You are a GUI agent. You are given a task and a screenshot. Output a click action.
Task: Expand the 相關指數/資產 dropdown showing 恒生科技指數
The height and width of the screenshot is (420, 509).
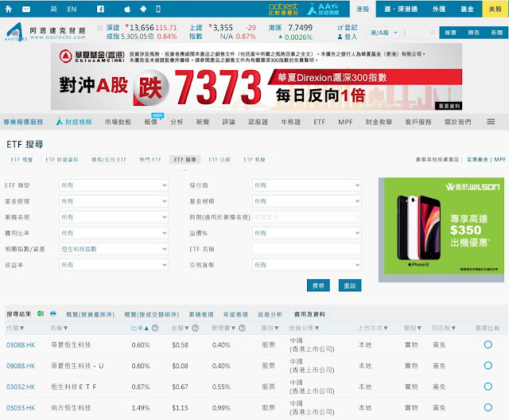114,249
